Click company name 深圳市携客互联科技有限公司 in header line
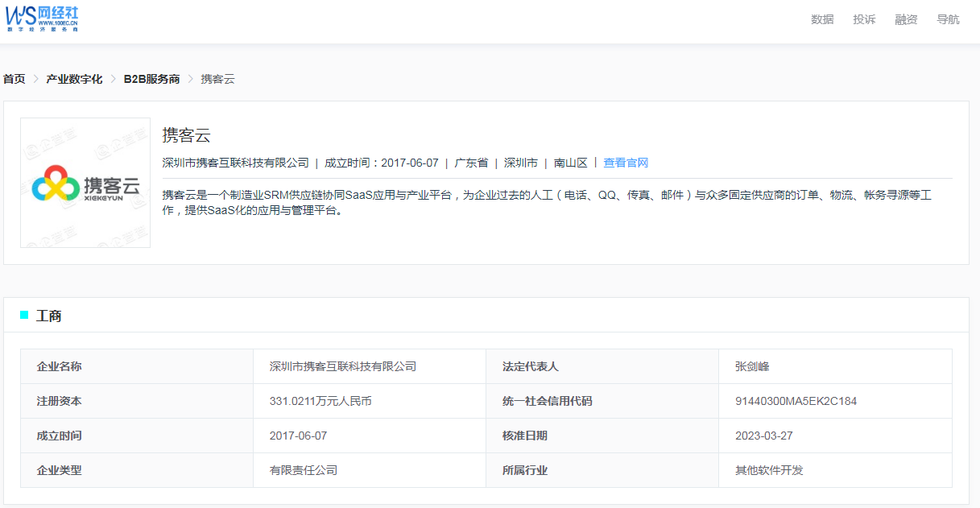This screenshot has height=508, width=980. click(235, 163)
